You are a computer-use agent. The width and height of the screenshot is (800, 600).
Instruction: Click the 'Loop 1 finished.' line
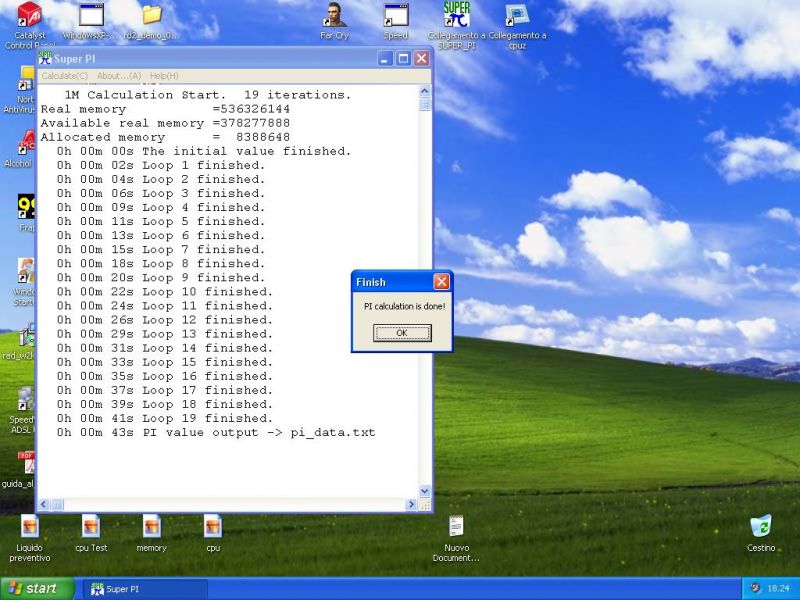[161, 165]
